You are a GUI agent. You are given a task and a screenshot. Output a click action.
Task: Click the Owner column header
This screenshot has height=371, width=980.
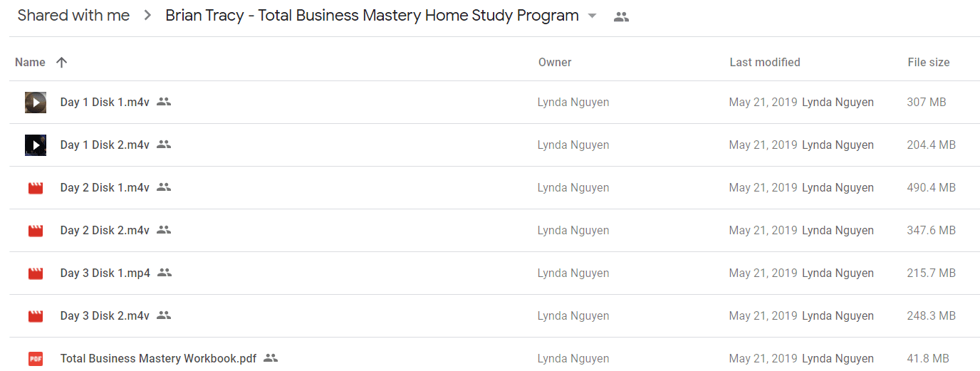[x=555, y=62]
